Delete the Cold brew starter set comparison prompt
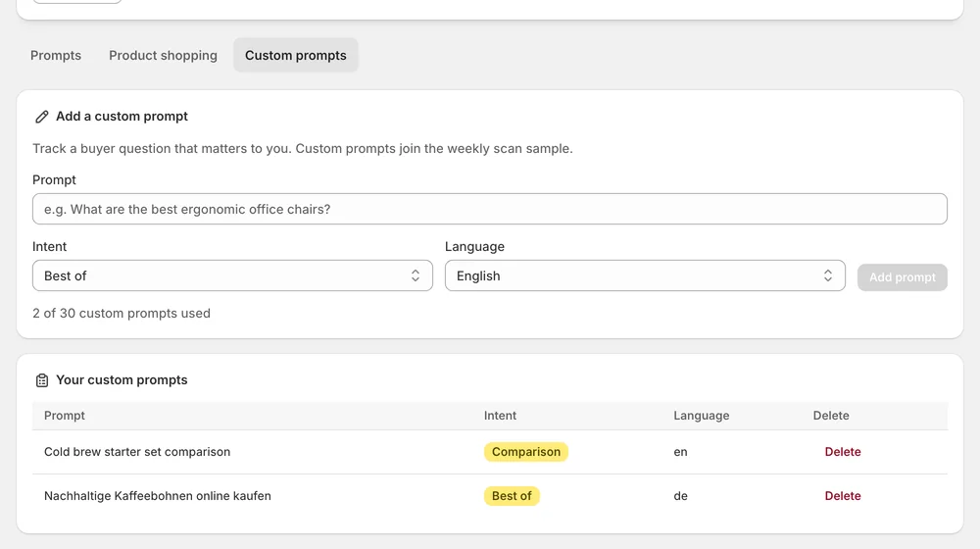 [843, 452]
